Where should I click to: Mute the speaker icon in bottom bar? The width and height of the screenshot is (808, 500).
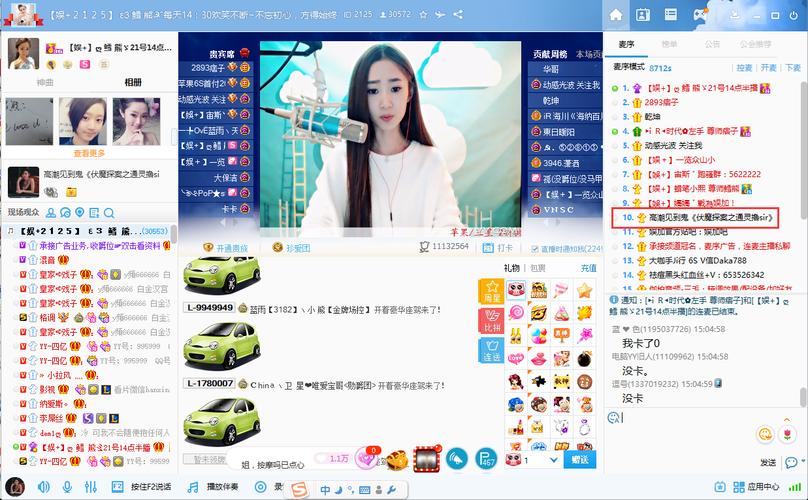coord(44,487)
